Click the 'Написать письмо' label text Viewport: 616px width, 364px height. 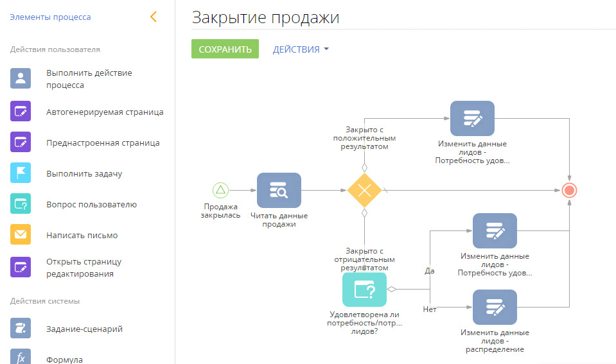point(82,235)
